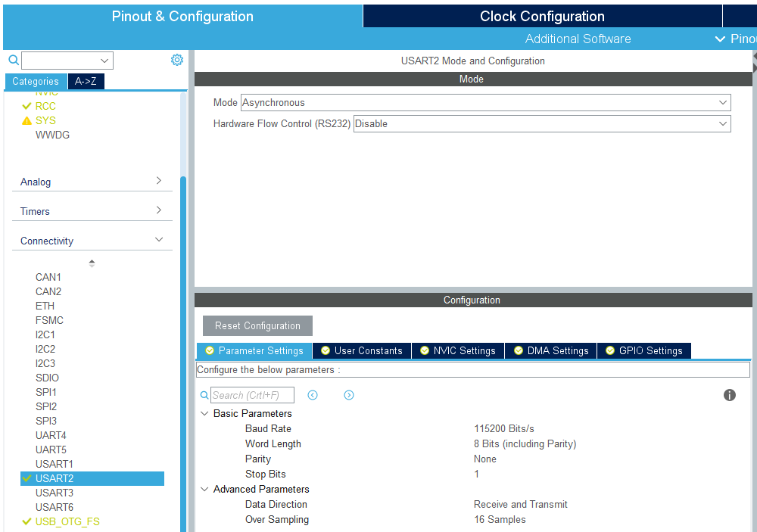Select SYS in the peripheral list

[x=45, y=120]
